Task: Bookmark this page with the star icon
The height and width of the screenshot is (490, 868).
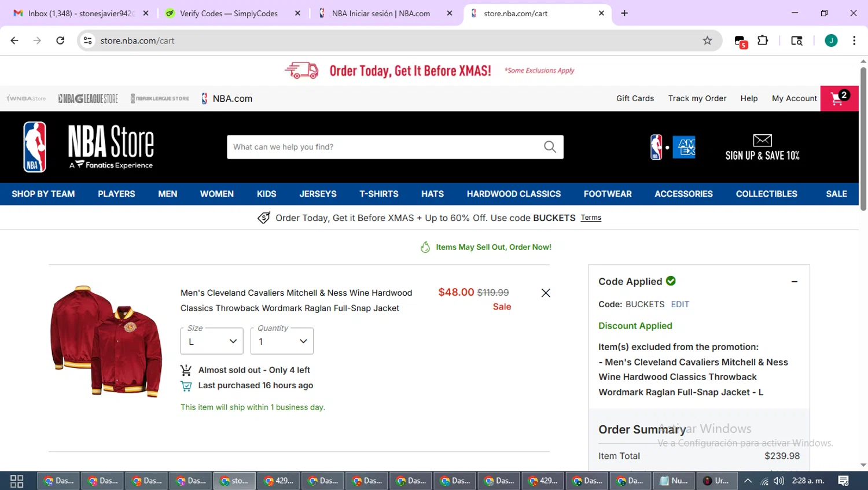Action: pyautogui.click(x=707, y=40)
